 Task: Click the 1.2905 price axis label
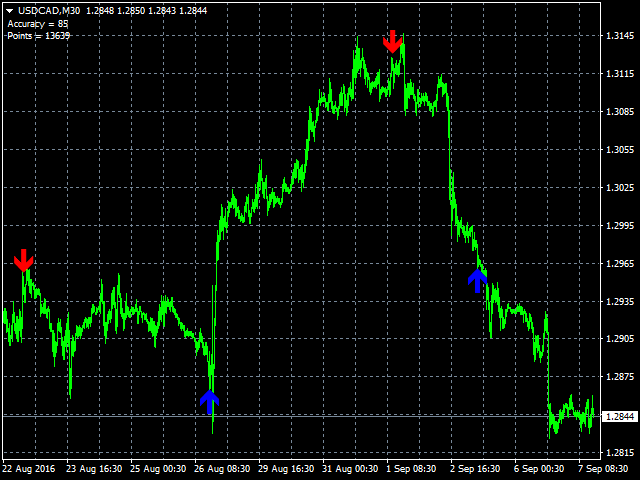[x=620, y=339]
